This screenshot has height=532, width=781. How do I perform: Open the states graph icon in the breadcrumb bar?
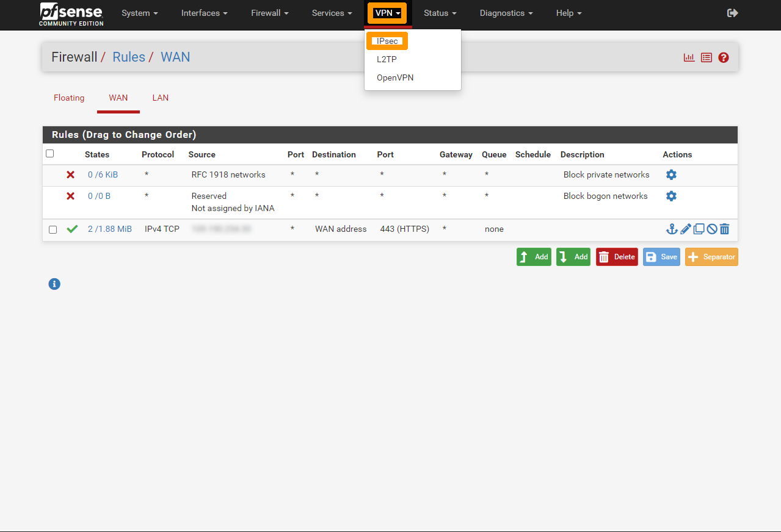pos(689,57)
